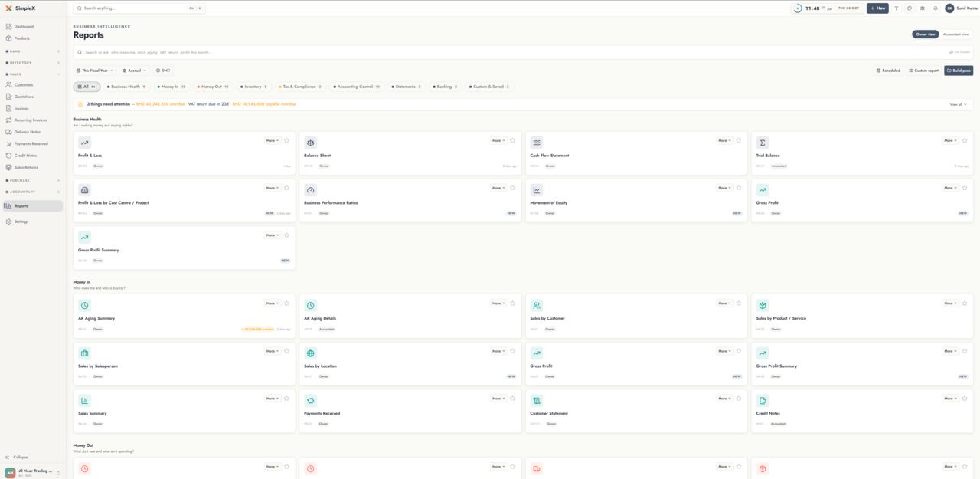Click the Balance Sheet scales icon

(310, 143)
